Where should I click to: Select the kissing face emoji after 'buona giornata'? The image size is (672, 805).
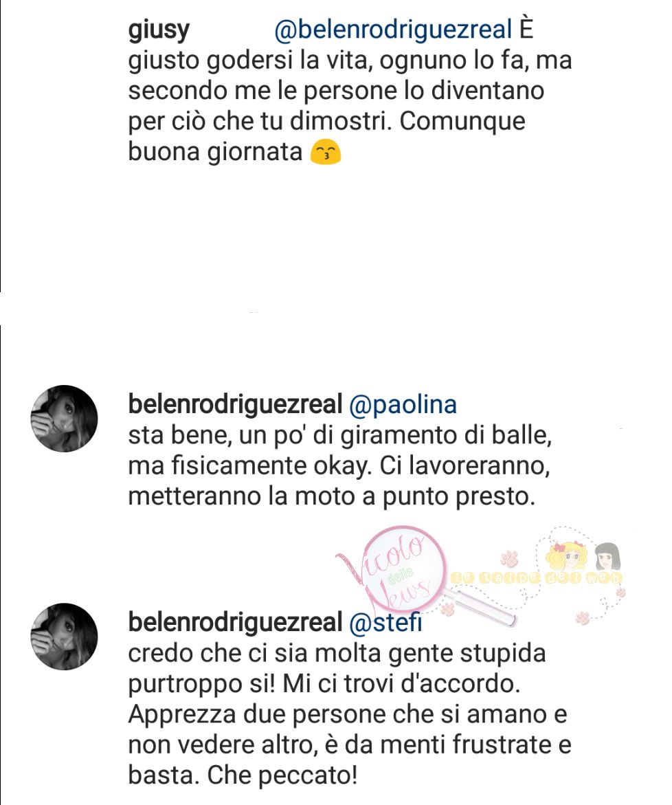pyautogui.click(x=325, y=153)
